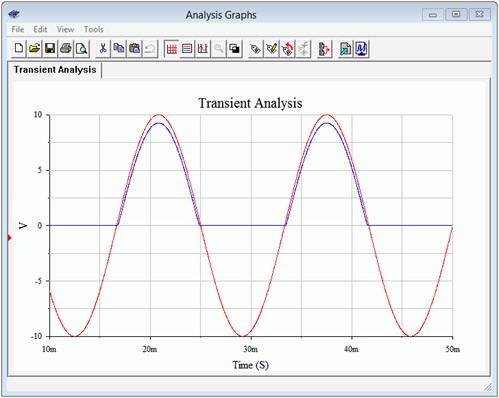Paste using the clipboard icon
The height and width of the screenshot is (398, 499).
tap(134, 49)
